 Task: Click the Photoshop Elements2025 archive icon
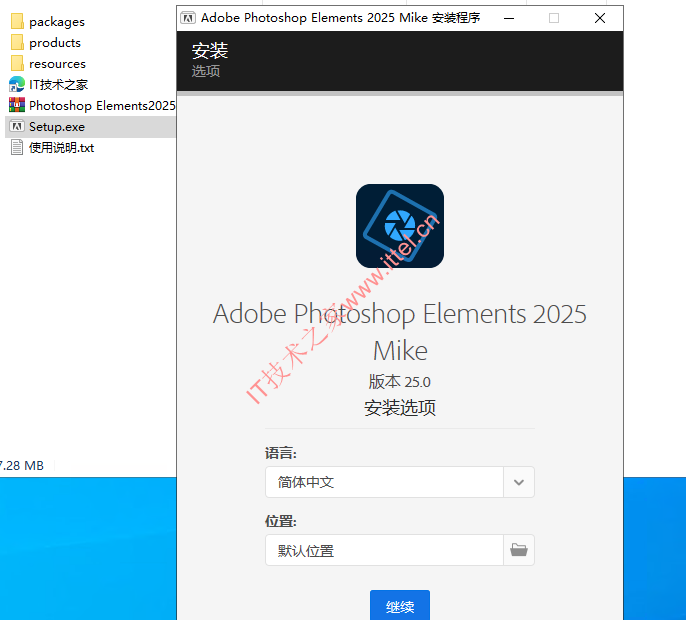(x=17, y=105)
